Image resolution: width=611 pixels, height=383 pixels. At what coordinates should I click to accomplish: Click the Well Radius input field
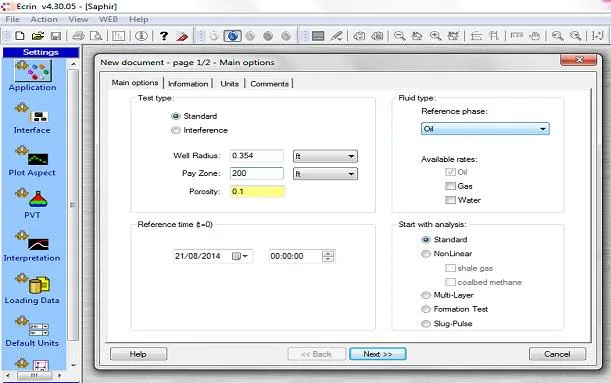257,156
